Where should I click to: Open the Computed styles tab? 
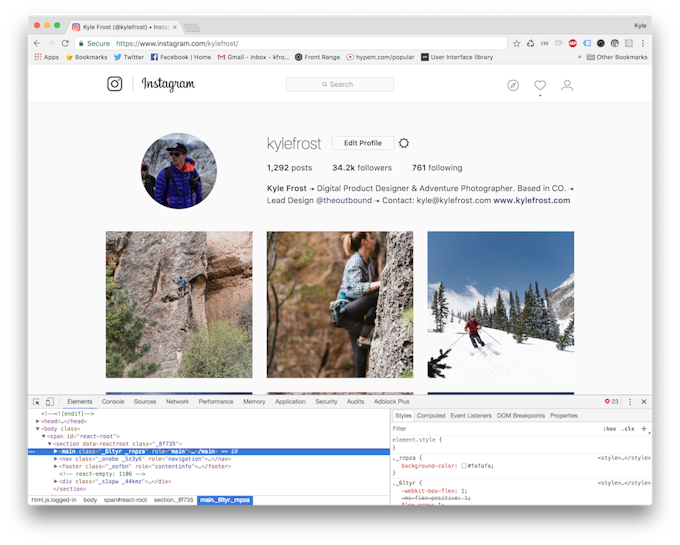point(431,415)
